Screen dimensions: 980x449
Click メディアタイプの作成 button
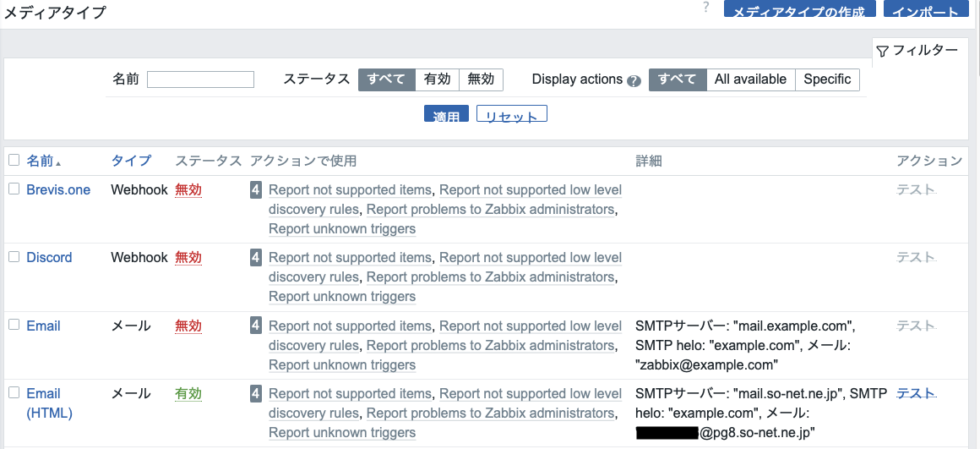[798, 10]
